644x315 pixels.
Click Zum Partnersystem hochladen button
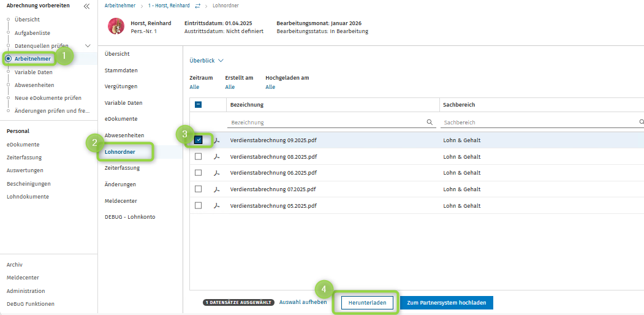click(x=447, y=303)
